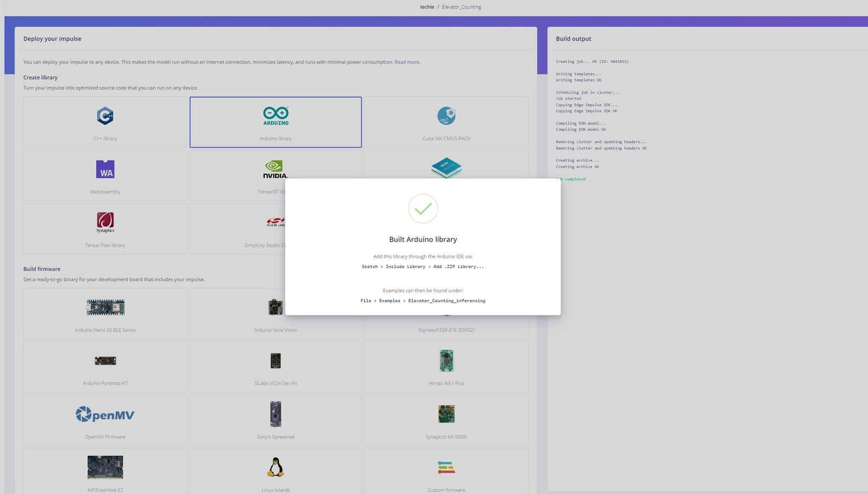This screenshot has height=494, width=868.
Task: Click Removing clutter and updating headers OK
Action: pos(601,148)
